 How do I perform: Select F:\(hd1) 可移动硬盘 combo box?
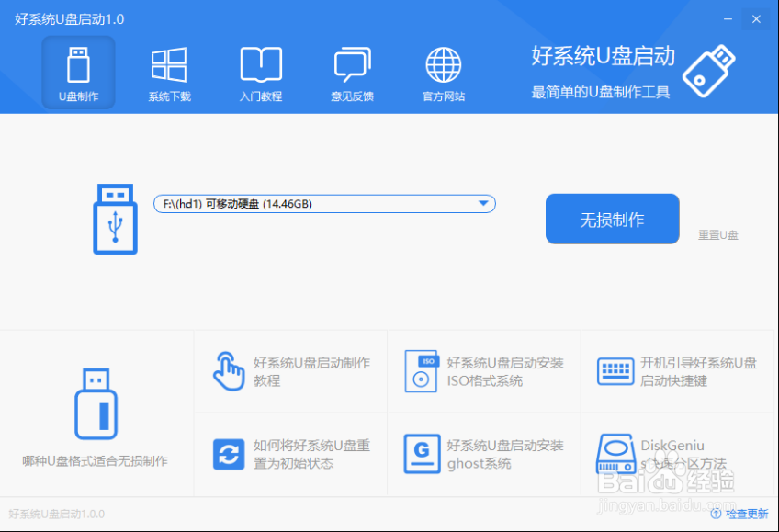click(324, 204)
